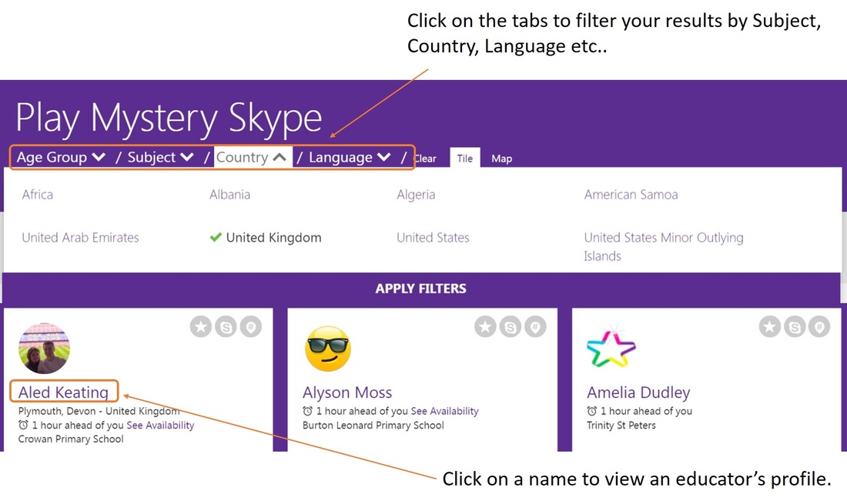Collapse the Country filter dropdown
Viewport: 847px width, 504px height.
click(252, 157)
